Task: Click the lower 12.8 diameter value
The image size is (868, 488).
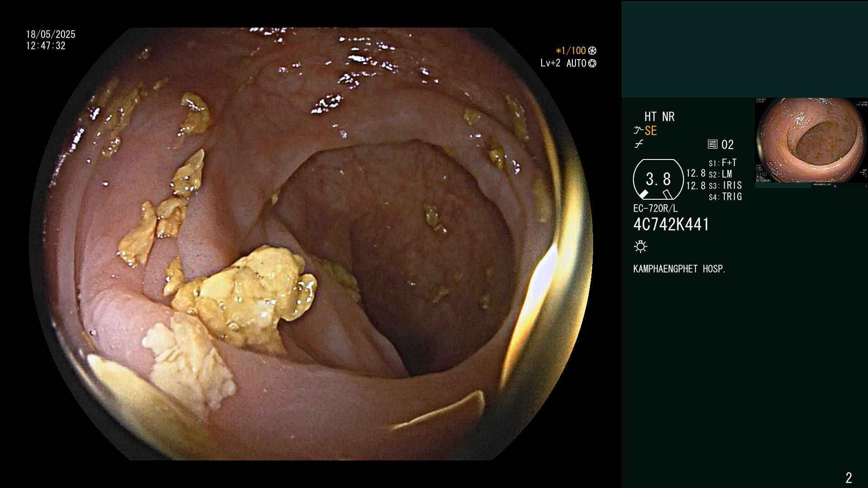Action: pyautogui.click(x=696, y=185)
